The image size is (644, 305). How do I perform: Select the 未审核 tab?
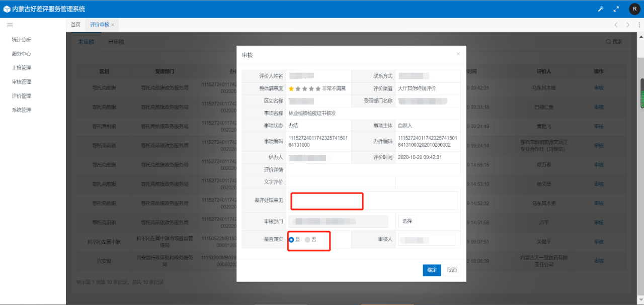(x=86, y=42)
